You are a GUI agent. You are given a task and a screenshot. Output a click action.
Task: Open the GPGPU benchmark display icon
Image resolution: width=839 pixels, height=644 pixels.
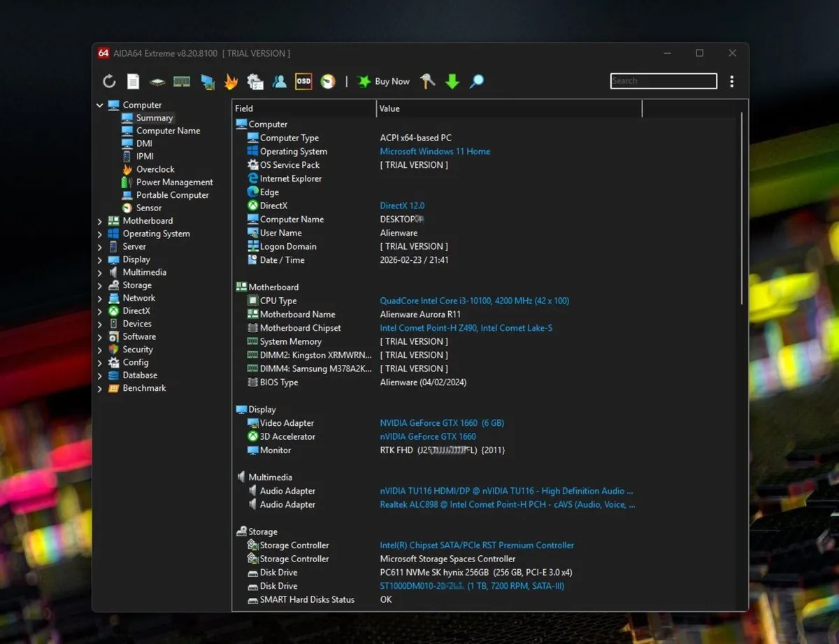[207, 81]
